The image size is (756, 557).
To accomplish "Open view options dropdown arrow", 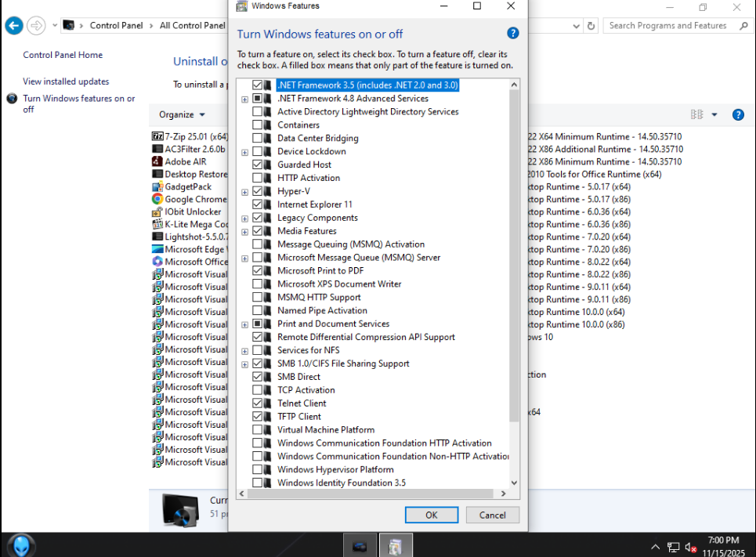I will (x=714, y=115).
